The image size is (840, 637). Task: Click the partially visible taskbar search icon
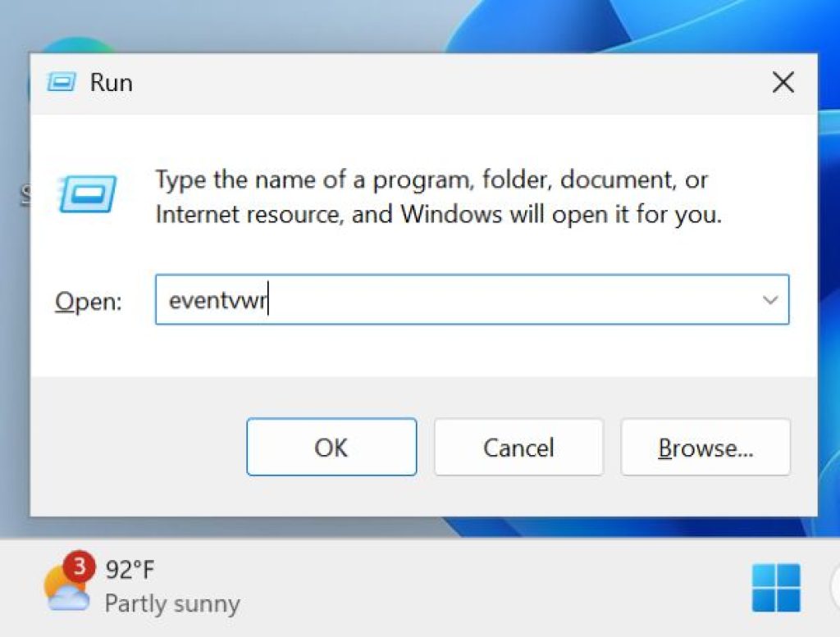(x=834, y=587)
